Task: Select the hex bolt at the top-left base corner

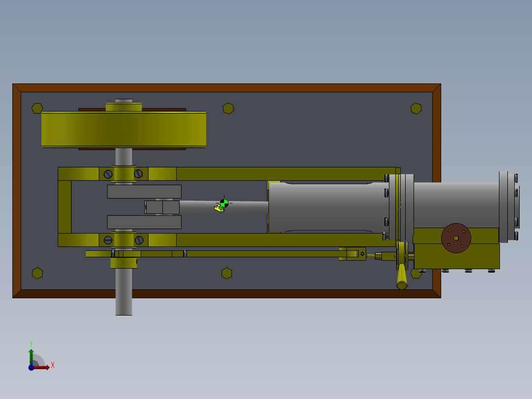Action: (37, 108)
